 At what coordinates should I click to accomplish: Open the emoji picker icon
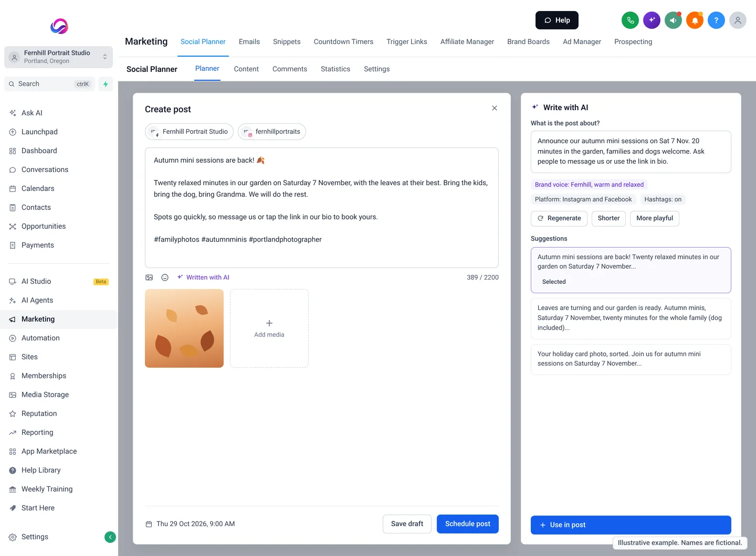(x=165, y=277)
